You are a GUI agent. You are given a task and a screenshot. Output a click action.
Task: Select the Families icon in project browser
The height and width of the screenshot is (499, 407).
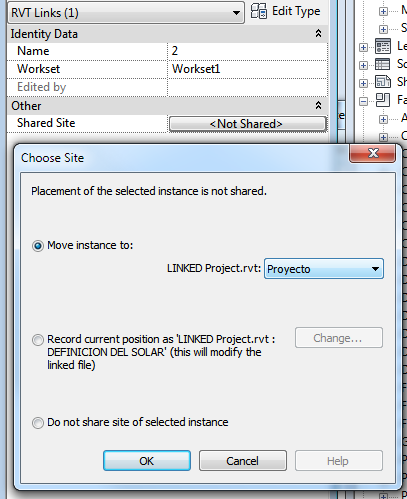pos(383,100)
